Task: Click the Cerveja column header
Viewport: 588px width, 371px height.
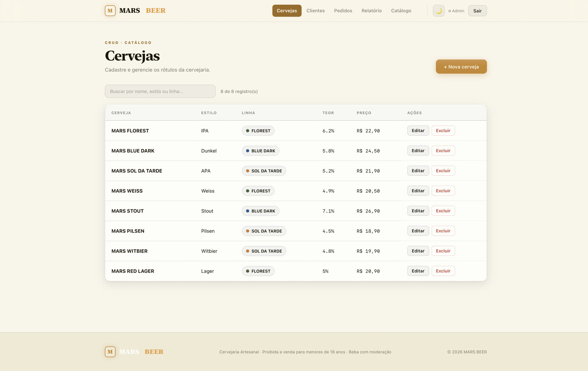Action: click(x=121, y=113)
